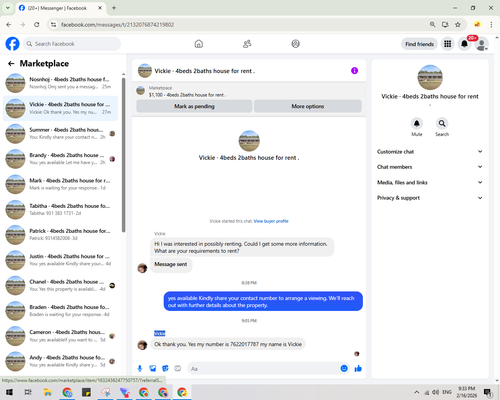
Task: Open the Chrome three-dot menu
Action: (x=491, y=24)
